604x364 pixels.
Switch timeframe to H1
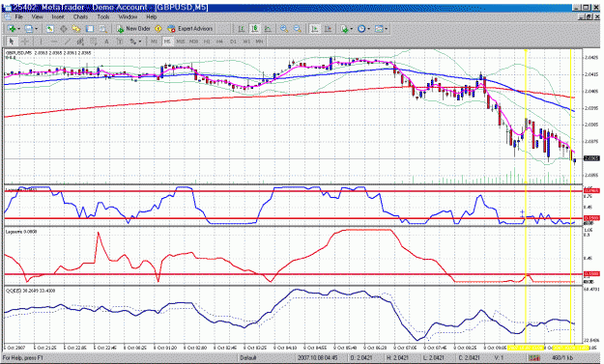click(x=207, y=42)
